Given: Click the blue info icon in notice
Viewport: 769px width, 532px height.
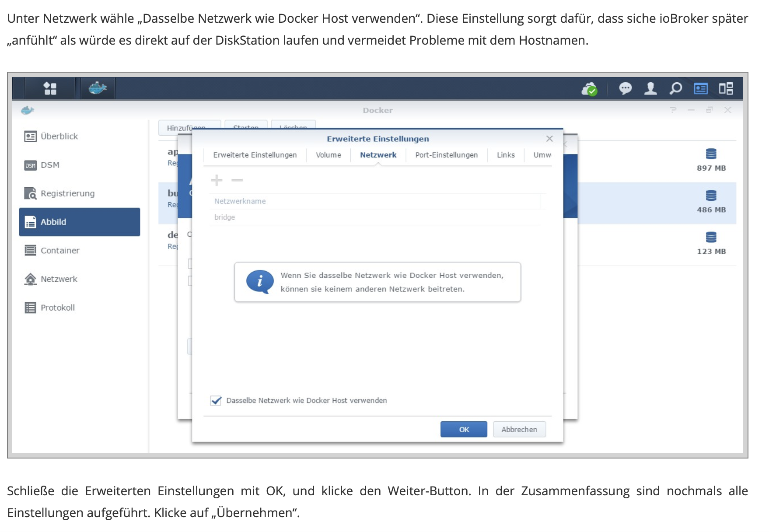Looking at the screenshot, I should tap(260, 281).
